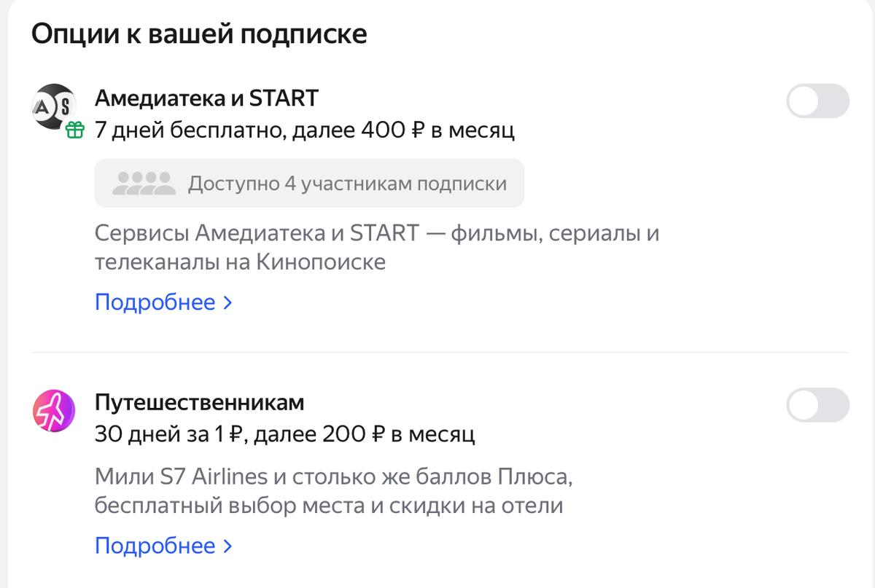The width and height of the screenshot is (875, 588).
Task: Turn on the Путешественникам option switch
Action: pos(818,405)
